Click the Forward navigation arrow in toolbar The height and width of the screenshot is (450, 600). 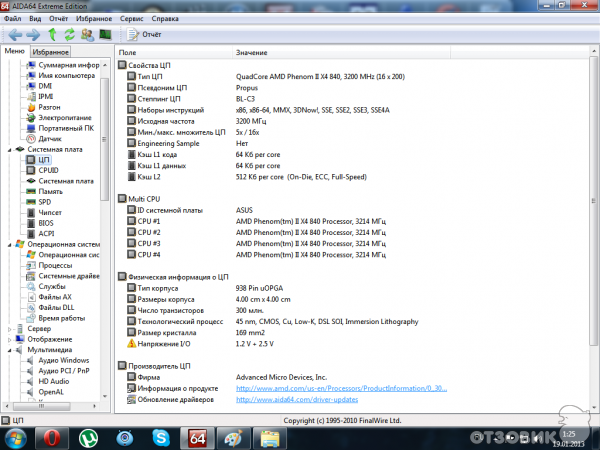(33, 34)
